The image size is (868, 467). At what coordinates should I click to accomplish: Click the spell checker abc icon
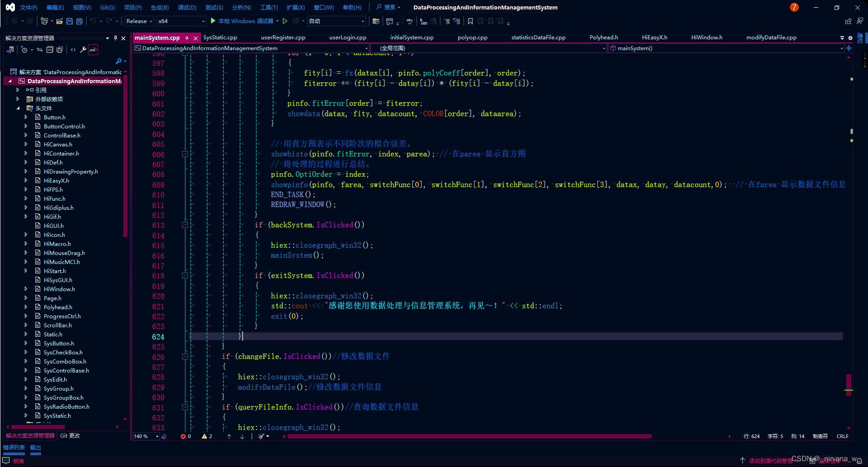[x=409, y=21]
